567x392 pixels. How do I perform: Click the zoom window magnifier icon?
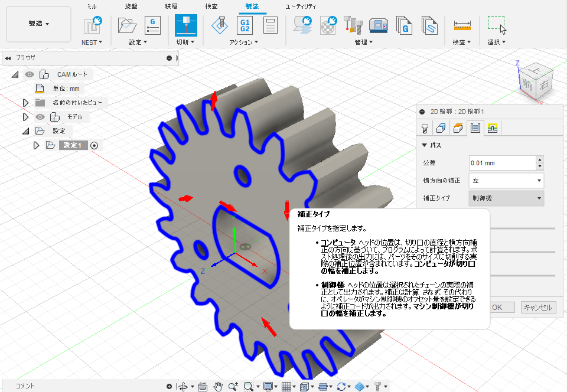pos(249,387)
